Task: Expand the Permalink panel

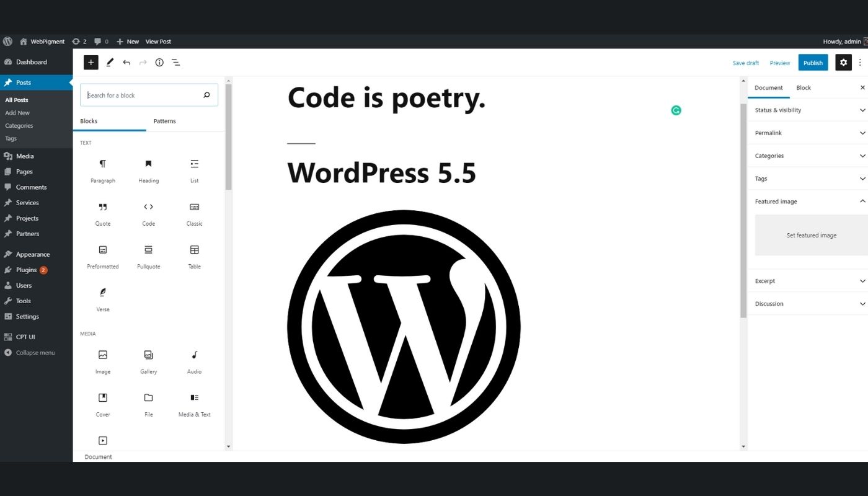Action: coord(808,133)
